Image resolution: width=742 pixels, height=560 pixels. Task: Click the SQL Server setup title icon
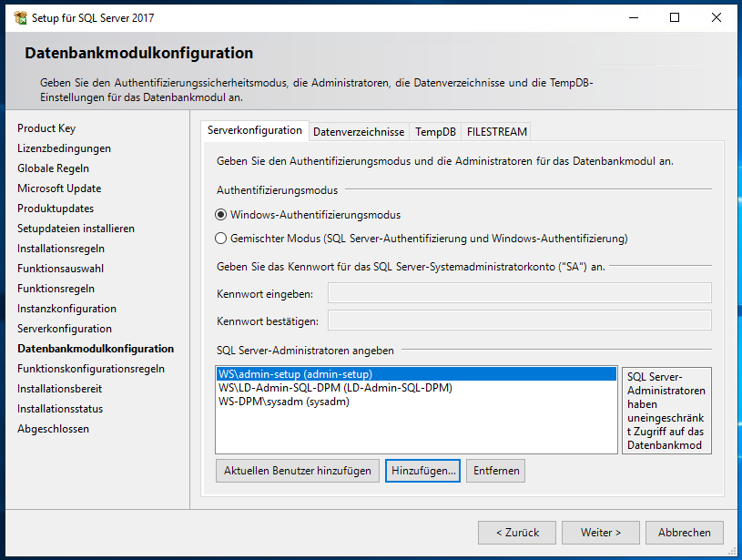[20, 18]
